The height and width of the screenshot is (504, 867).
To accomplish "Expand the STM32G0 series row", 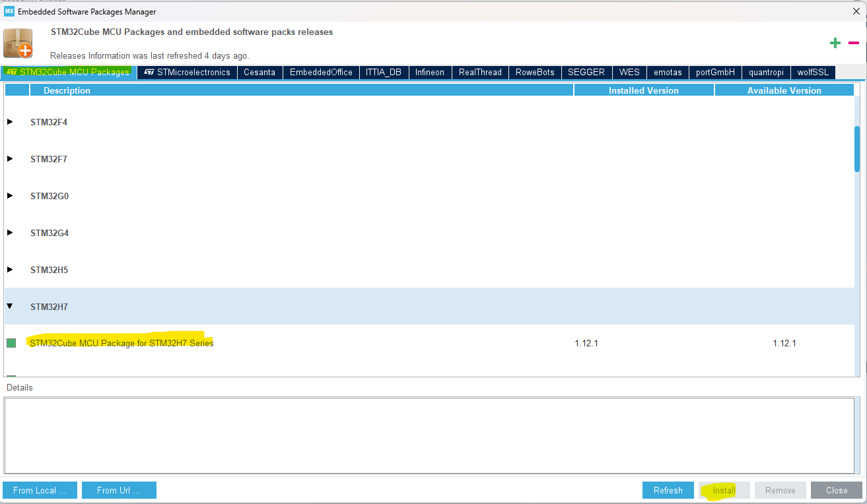I will 10,196.
